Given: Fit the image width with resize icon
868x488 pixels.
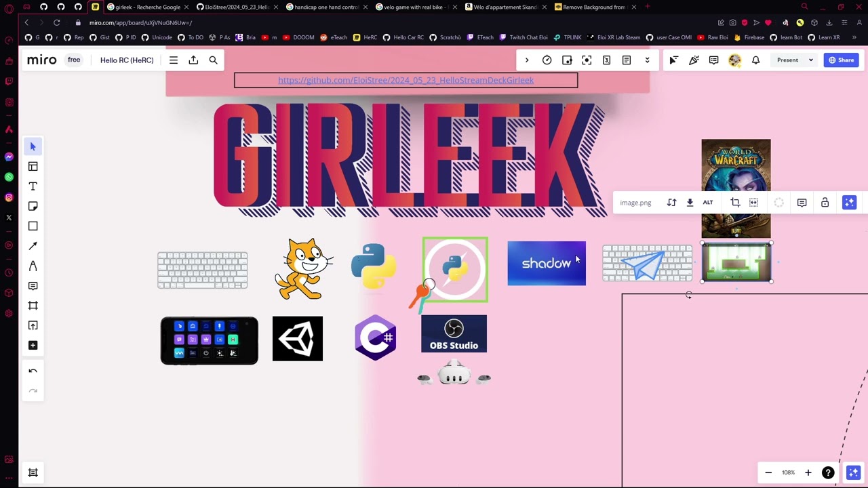Looking at the screenshot, I should 753,203.
